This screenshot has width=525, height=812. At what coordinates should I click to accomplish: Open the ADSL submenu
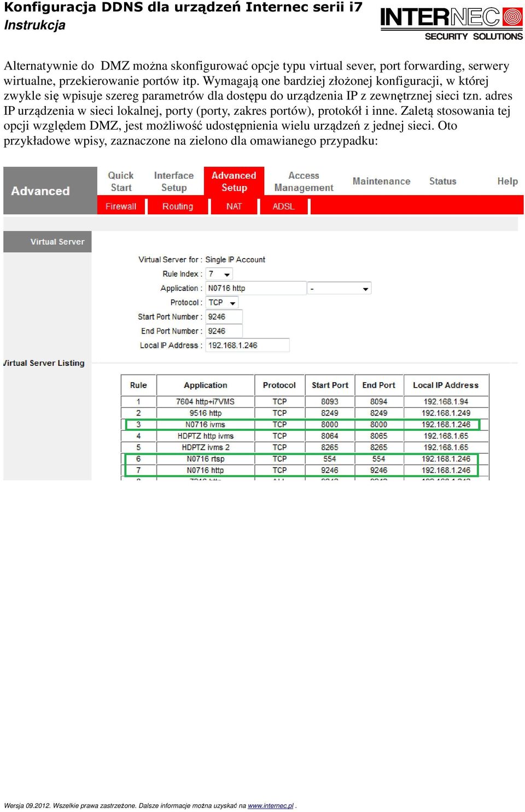coord(283,206)
